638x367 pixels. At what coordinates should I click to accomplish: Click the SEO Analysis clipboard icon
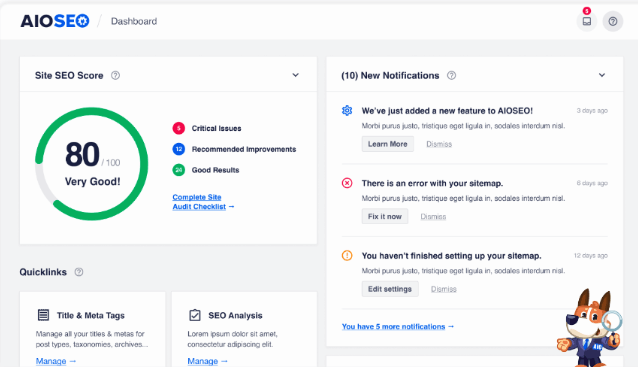point(195,315)
